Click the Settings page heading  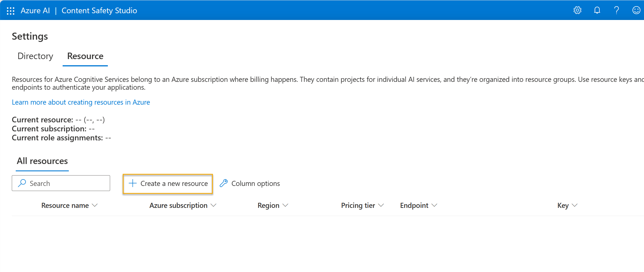pos(30,36)
